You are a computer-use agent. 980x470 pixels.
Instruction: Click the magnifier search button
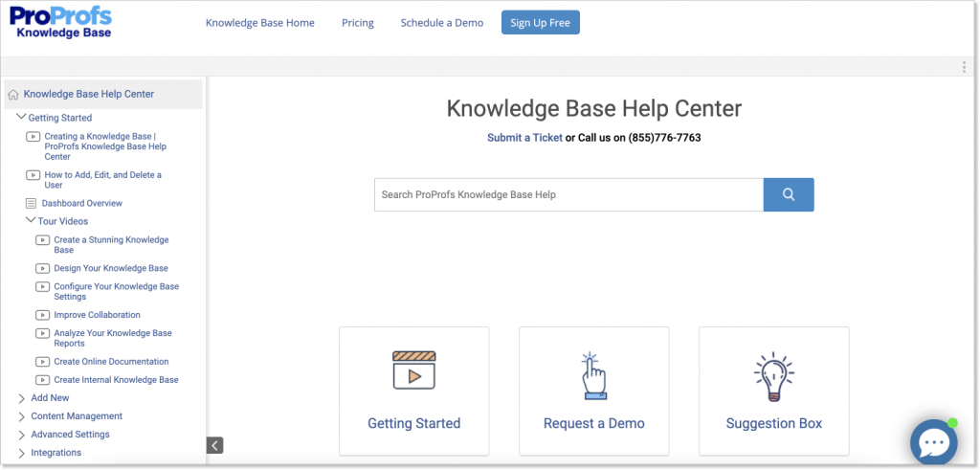[789, 194]
